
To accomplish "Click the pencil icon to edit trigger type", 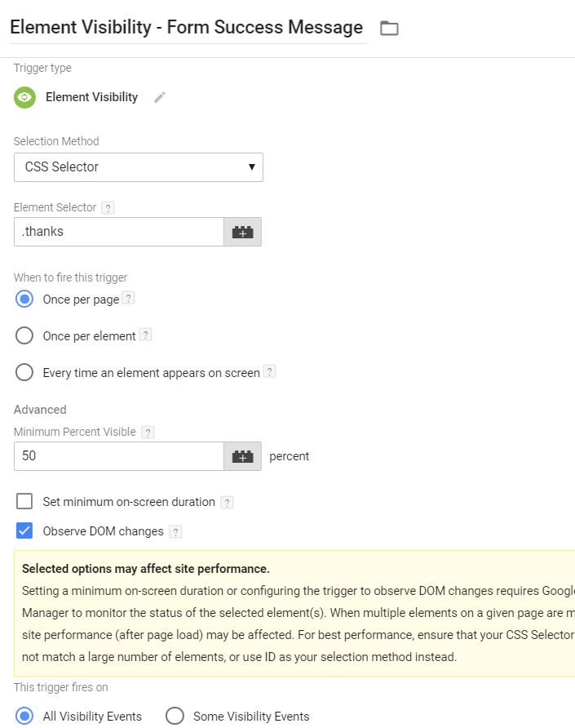I will click(x=160, y=97).
